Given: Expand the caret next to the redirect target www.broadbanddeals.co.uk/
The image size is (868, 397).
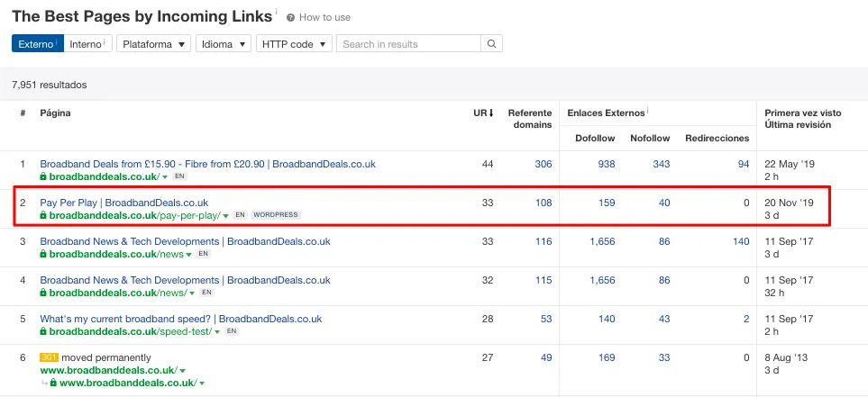Looking at the screenshot, I should [x=202, y=383].
